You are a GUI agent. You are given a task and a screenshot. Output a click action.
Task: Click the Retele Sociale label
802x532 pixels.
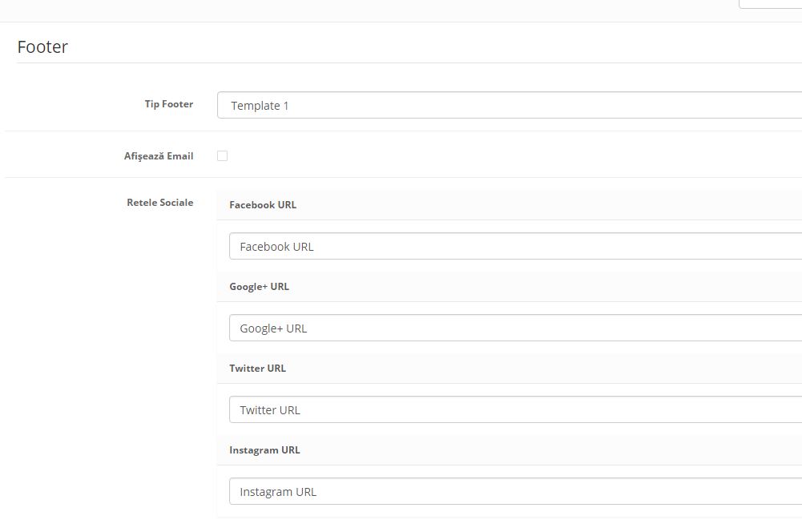point(159,203)
